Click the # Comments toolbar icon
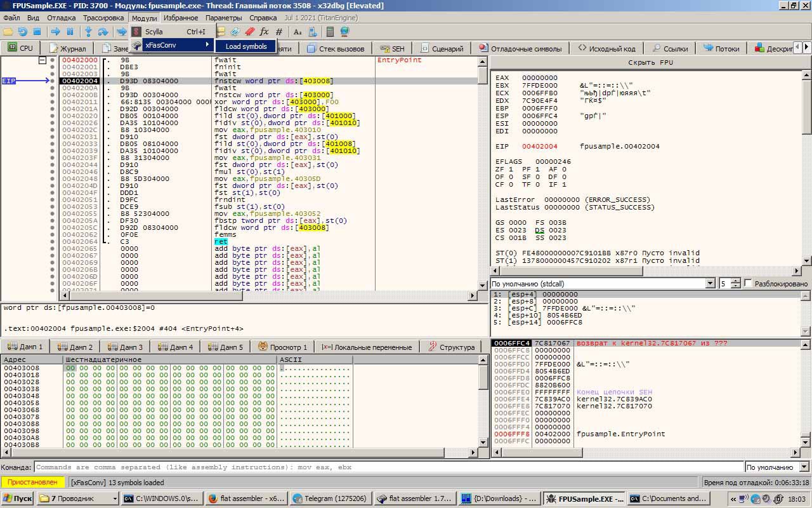 click(x=279, y=31)
